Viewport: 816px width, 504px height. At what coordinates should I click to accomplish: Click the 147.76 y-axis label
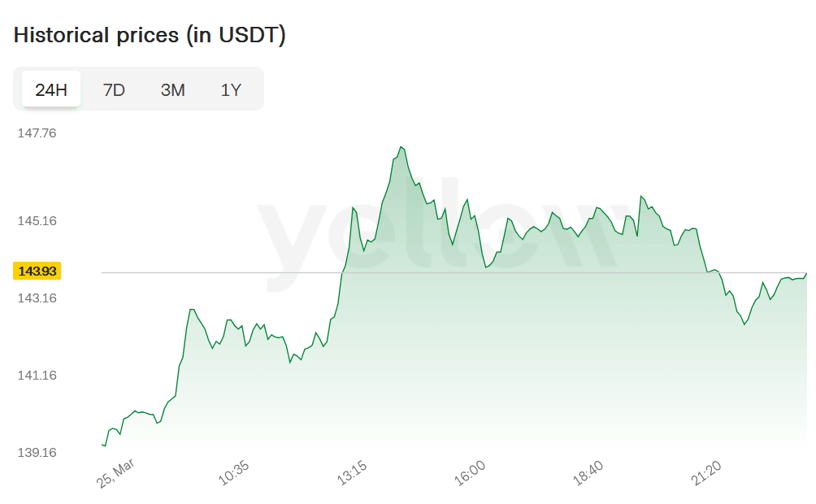pyautogui.click(x=37, y=133)
